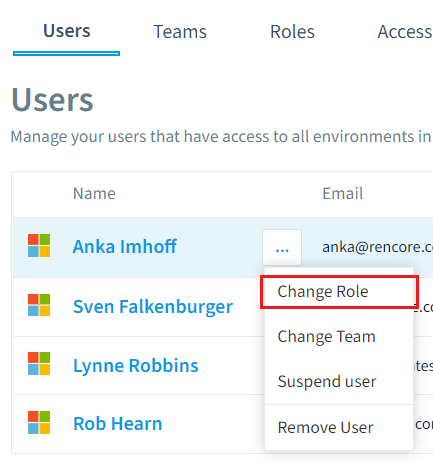Go to the Access tab
The height and width of the screenshot is (466, 433).
coord(405,32)
